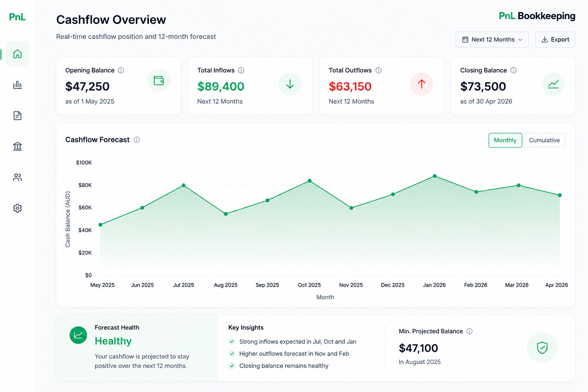Viewport: 588px width, 392px height.
Task: Select the Nov 2025 chart data point
Action: (351, 208)
